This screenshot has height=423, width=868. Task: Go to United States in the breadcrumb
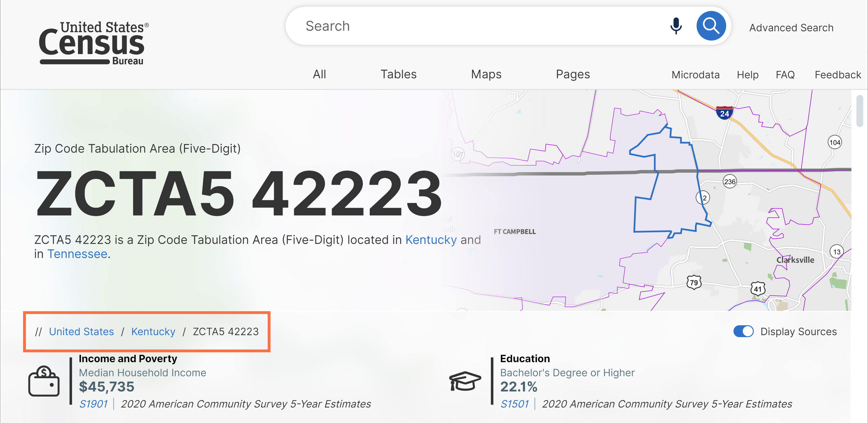coord(81,332)
